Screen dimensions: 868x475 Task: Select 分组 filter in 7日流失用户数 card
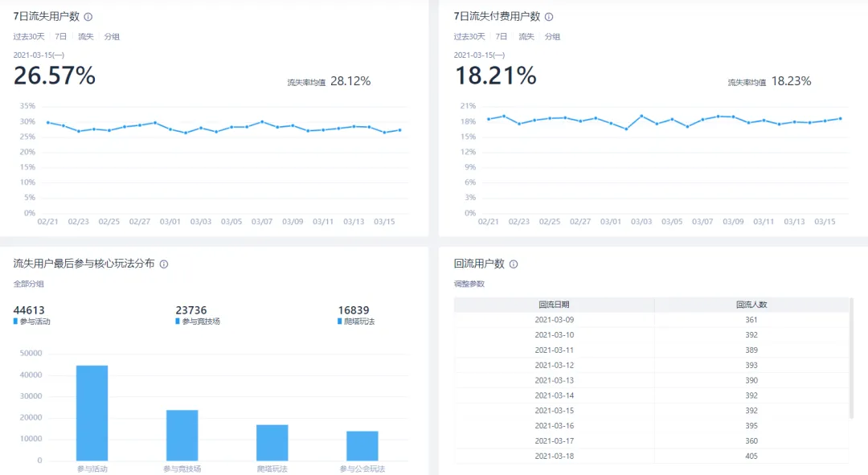112,36
